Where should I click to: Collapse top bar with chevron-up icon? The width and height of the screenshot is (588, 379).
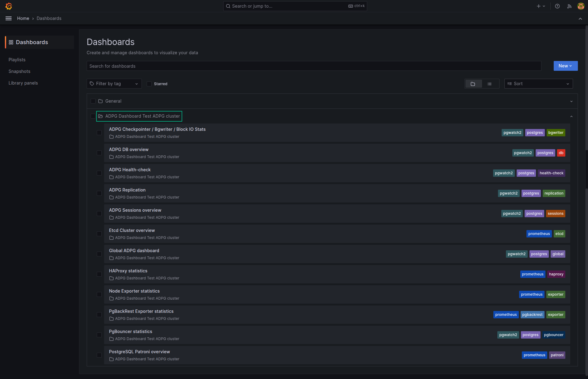580,19
